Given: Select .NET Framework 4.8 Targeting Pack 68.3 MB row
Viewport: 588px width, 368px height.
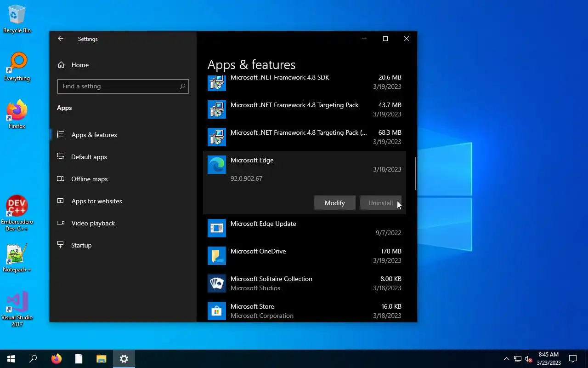Looking at the screenshot, I should coord(305,137).
